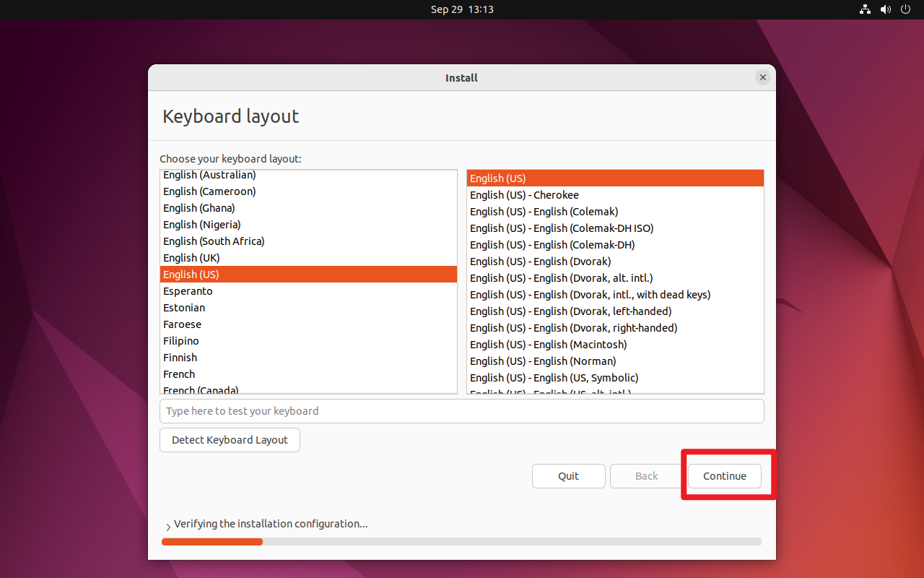Select English (UK) layout
The width and height of the screenshot is (924, 578).
pos(308,258)
